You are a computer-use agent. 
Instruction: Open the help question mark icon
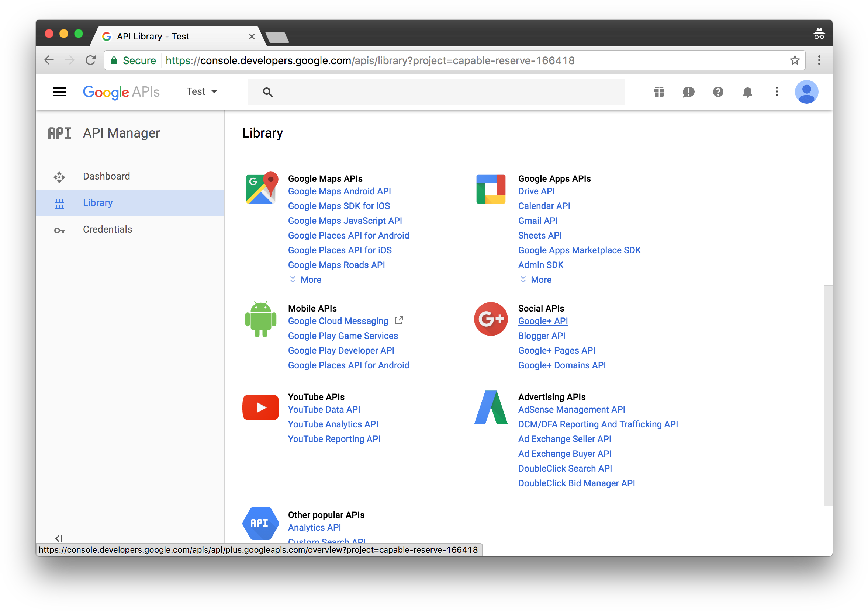(x=718, y=92)
